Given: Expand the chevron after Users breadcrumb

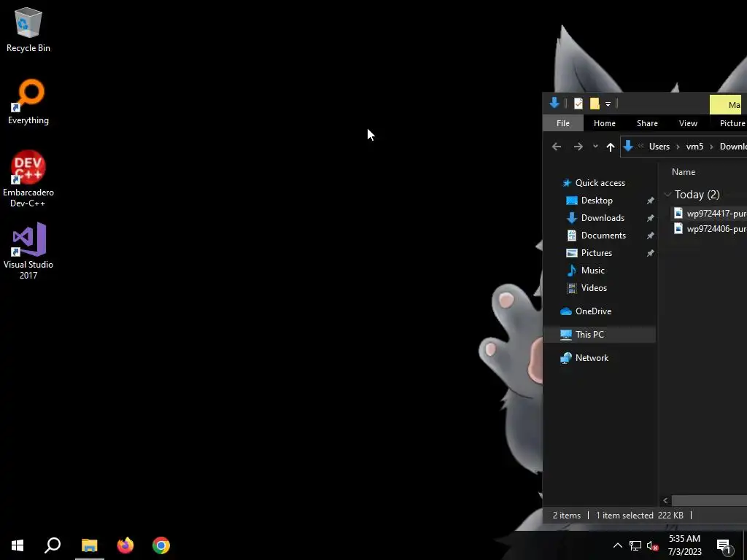Looking at the screenshot, I should click(x=678, y=147).
